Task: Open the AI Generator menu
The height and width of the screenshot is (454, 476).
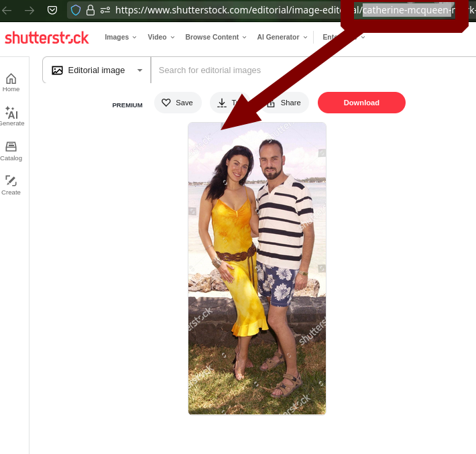Action: coord(282,37)
